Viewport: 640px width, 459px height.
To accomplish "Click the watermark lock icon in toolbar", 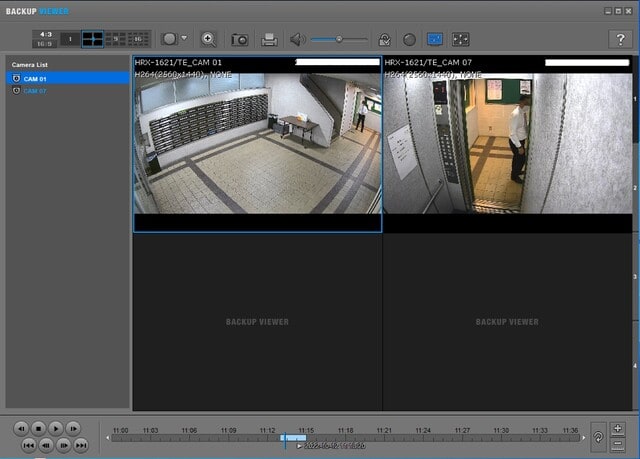I will point(384,39).
